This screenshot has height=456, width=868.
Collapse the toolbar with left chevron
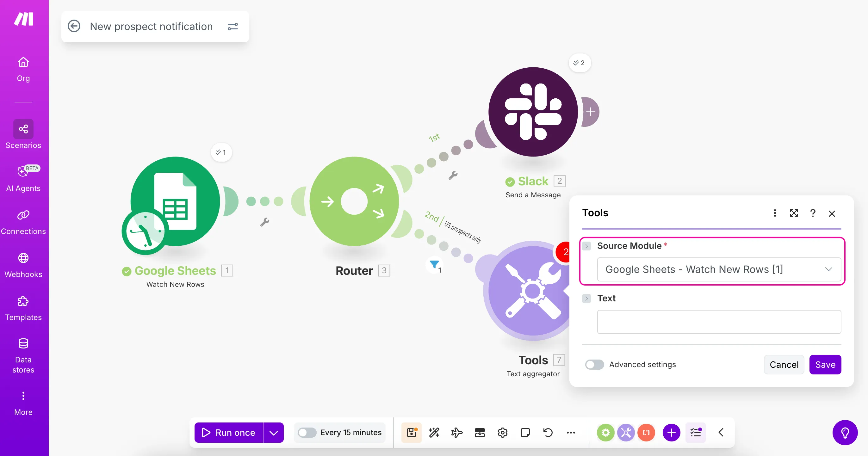tap(721, 432)
